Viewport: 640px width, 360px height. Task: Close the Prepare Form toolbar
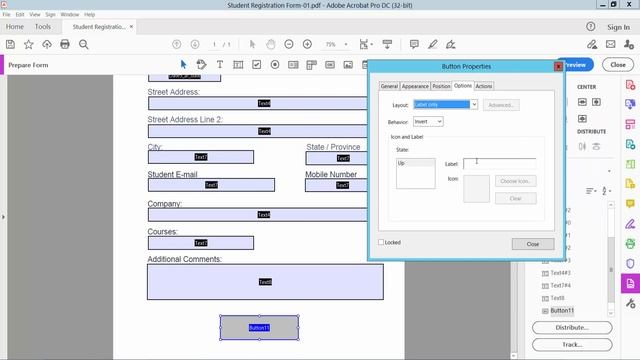(x=618, y=65)
